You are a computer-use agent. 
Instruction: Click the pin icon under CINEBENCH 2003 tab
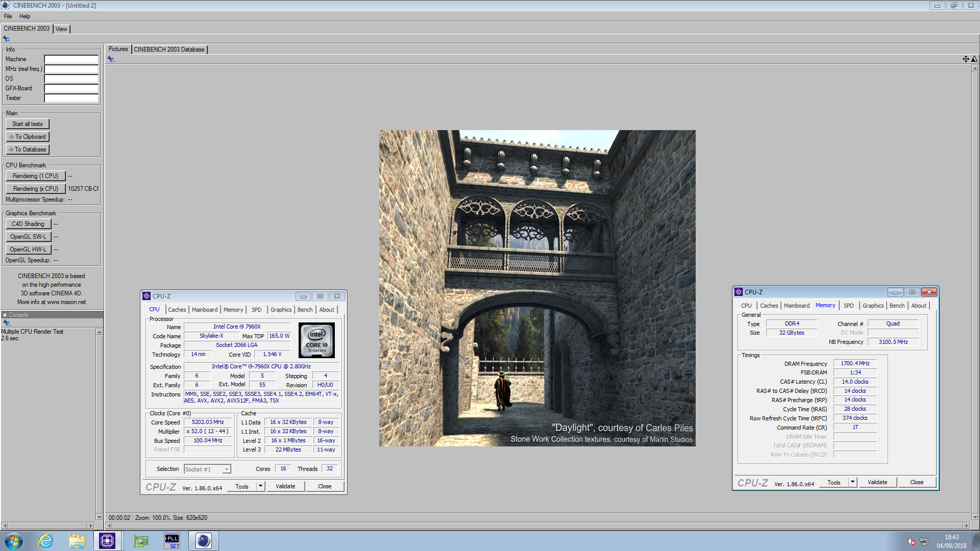click(x=6, y=39)
